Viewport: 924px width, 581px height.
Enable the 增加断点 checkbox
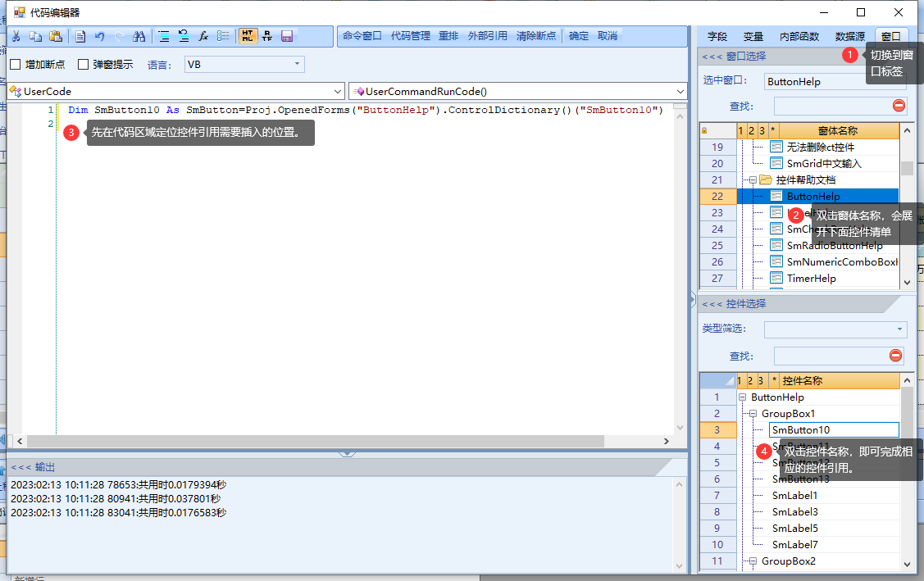point(16,64)
